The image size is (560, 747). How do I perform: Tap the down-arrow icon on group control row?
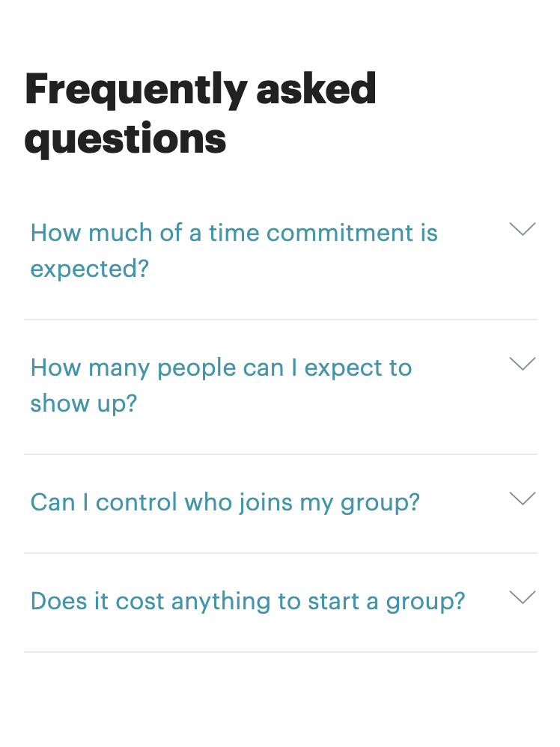523,498
